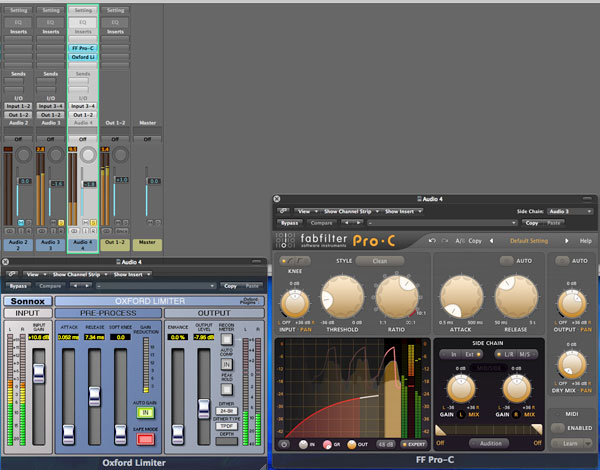
Task: Open the Show Channel Strip dropdown in the Pro-C window
Action: (349, 211)
